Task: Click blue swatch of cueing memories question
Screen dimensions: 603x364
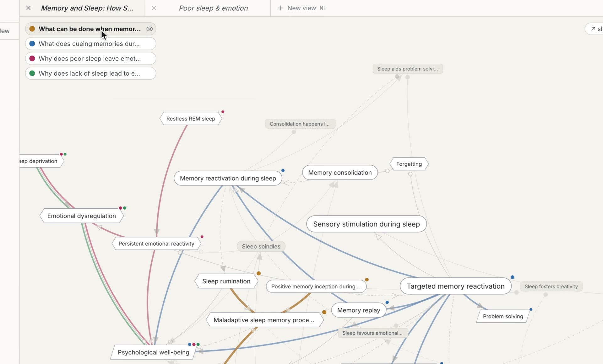Action: 32,44
